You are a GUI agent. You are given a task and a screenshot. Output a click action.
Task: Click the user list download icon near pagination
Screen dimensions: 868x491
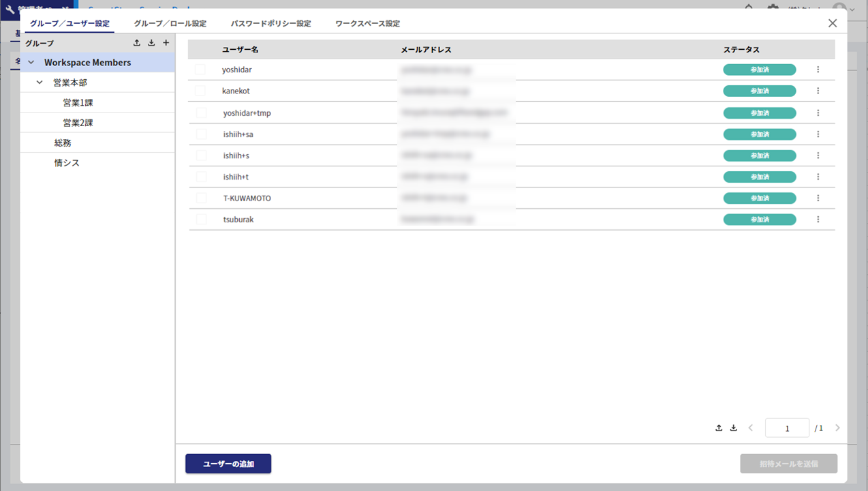pyautogui.click(x=734, y=428)
